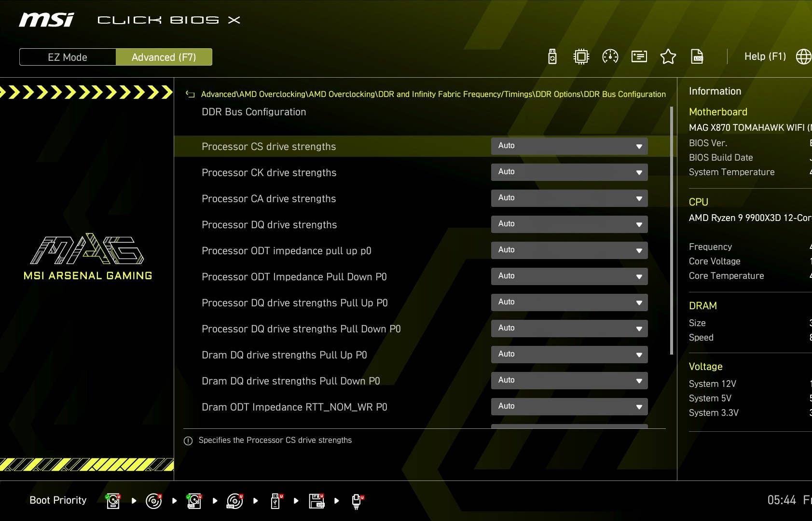
Task: Click the globe language icon
Action: (803, 56)
